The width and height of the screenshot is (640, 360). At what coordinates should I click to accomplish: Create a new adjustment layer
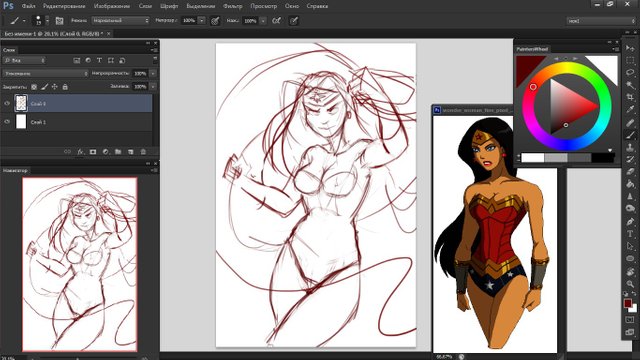[105, 152]
